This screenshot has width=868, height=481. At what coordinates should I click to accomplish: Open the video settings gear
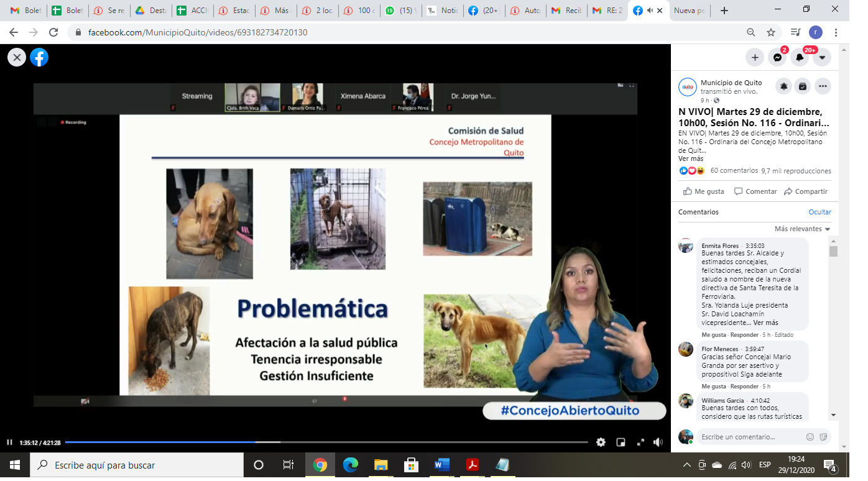601,442
